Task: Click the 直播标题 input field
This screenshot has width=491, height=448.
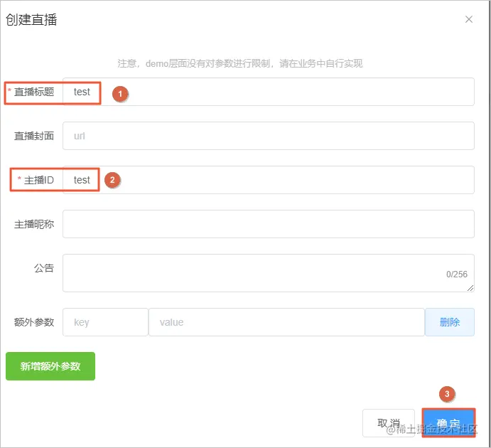Action: click(x=269, y=92)
